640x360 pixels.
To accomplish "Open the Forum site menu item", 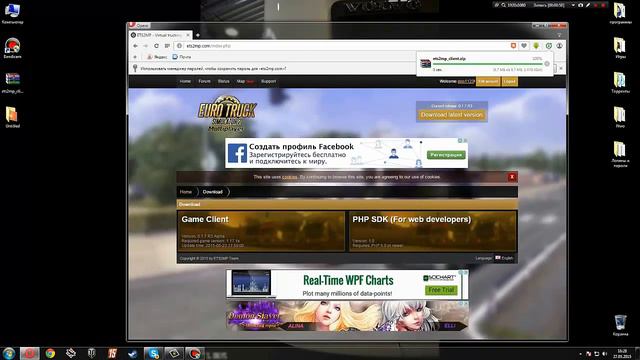I will click(204, 81).
